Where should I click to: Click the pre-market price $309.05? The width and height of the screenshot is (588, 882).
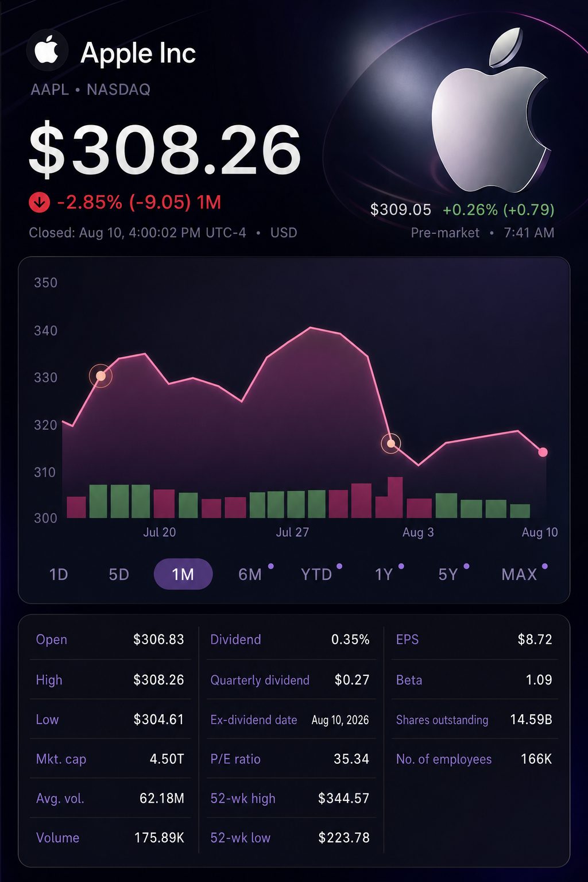[401, 210]
